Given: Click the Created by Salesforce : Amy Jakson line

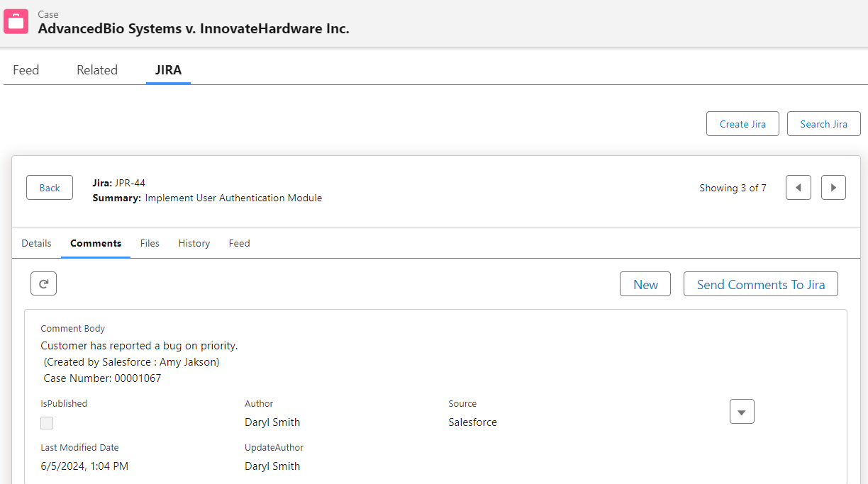Looking at the screenshot, I should (x=131, y=362).
